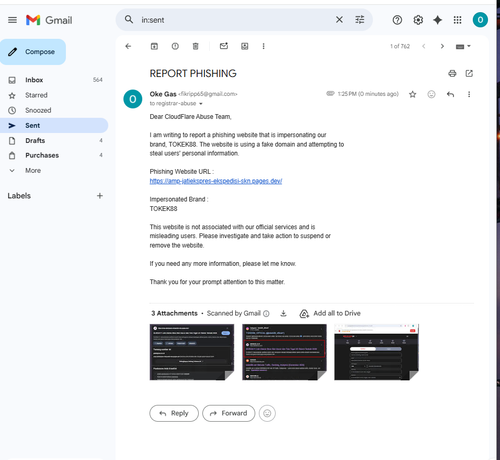
Task: Click the Forward button
Action: coord(229,413)
